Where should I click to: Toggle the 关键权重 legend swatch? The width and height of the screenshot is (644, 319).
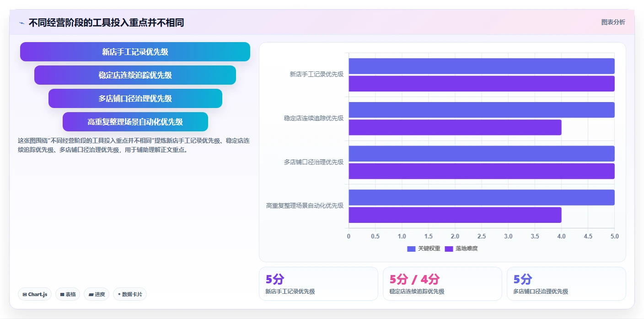[411, 249]
